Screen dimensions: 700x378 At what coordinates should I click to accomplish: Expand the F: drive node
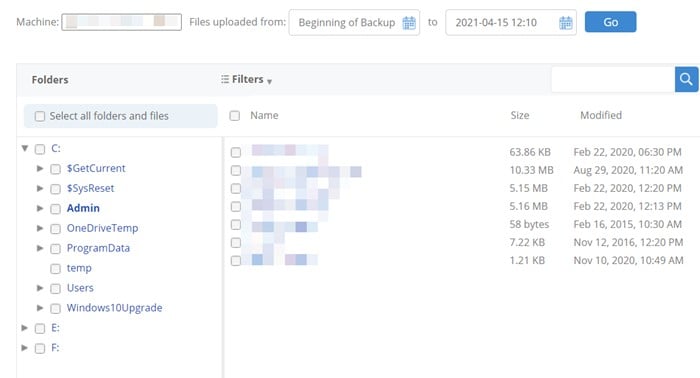click(25, 348)
